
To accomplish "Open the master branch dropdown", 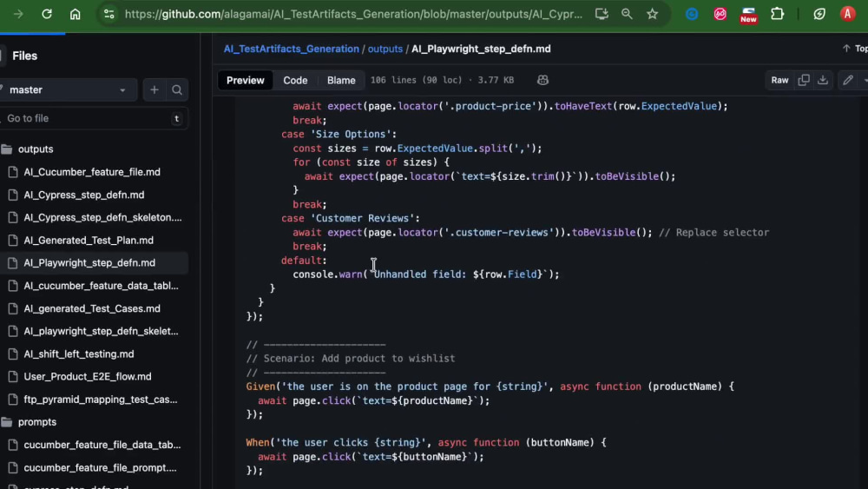I will (67, 89).
